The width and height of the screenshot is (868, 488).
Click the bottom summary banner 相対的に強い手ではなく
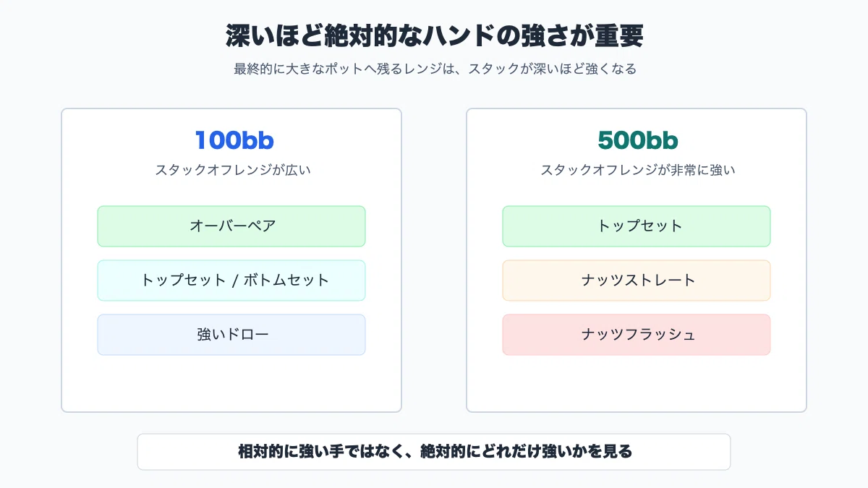434,452
